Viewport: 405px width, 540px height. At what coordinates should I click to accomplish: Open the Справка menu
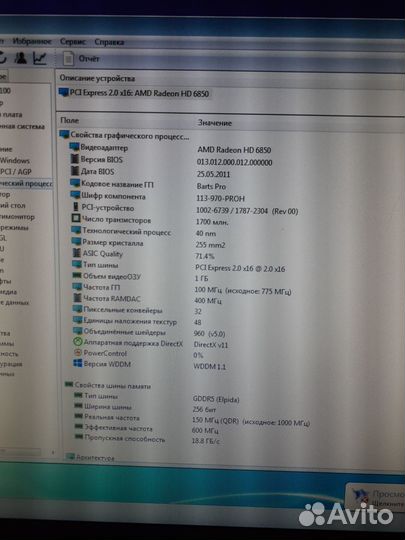[x=109, y=42]
